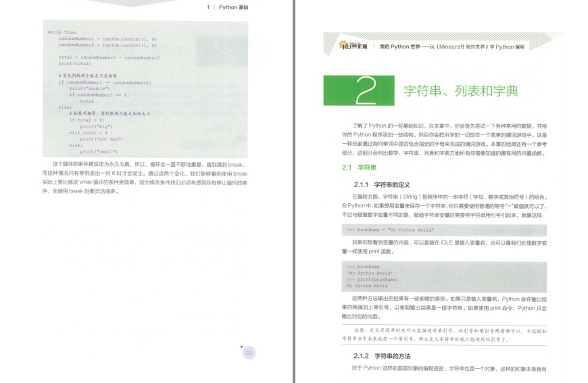
Task: Click the code line >>> bookName = "My Python World"
Action: tap(391, 230)
